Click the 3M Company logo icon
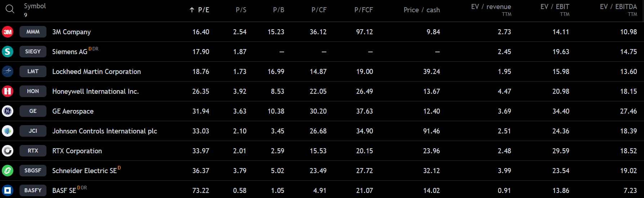Screen dimensions: 644x198 pyautogui.click(x=8, y=32)
